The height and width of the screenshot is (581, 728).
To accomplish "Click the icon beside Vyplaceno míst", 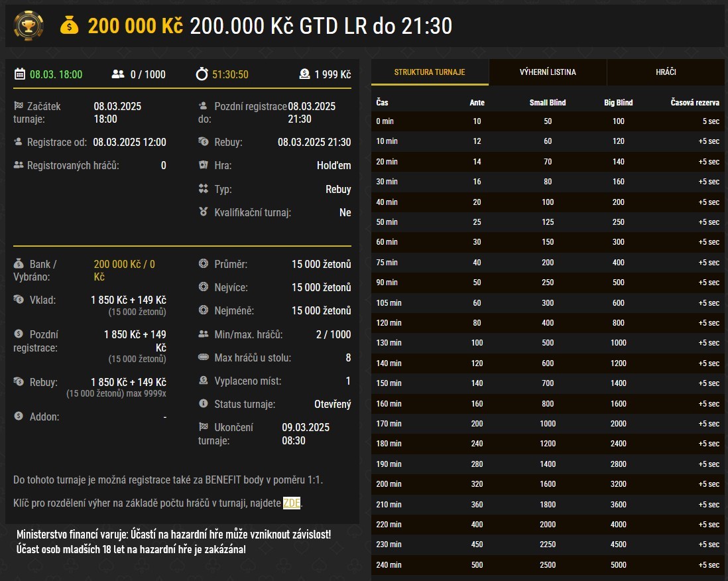I will pyautogui.click(x=204, y=380).
